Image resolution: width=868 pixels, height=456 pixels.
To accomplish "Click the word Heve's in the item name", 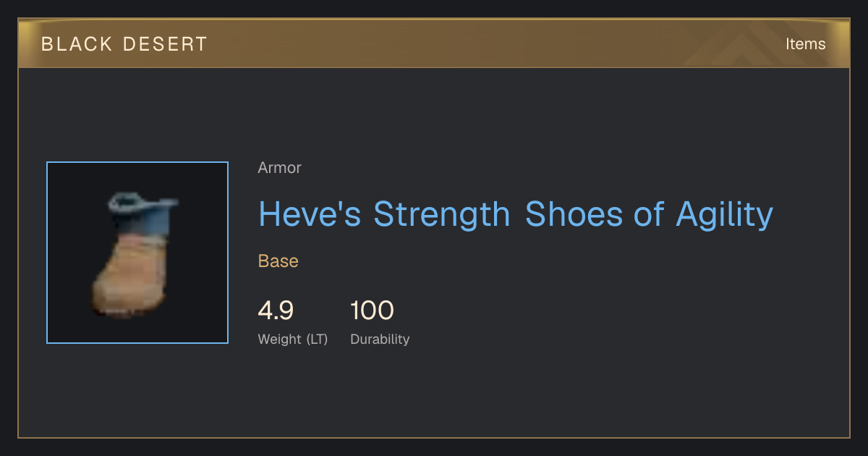I will tap(310, 214).
